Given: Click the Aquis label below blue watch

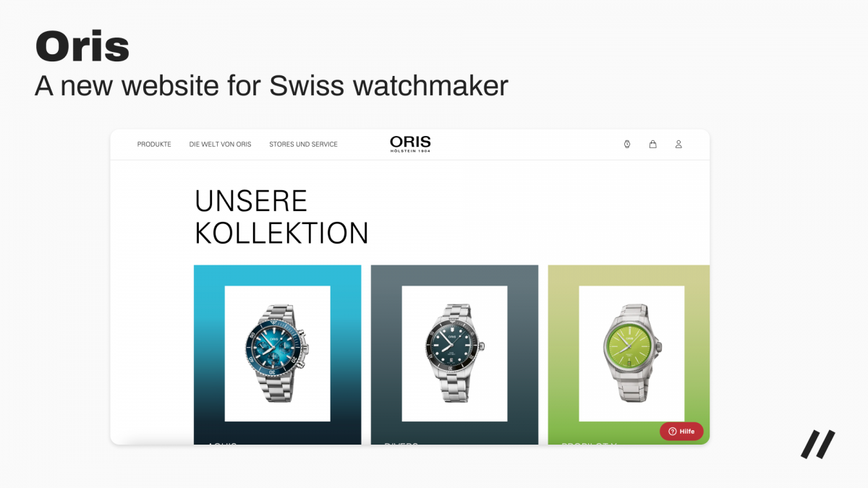Looking at the screenshot, I should click(x=222, y=443).
